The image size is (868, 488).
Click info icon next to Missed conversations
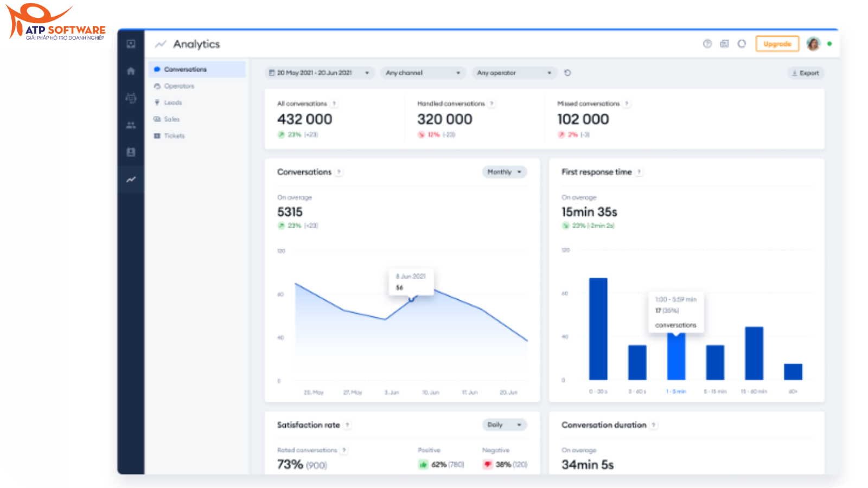(x=627, y=104)
